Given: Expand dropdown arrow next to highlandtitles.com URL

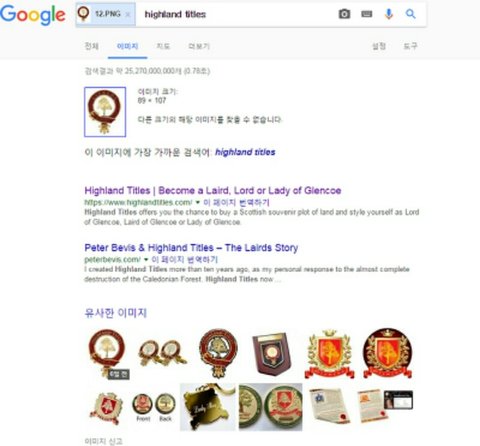Looking at the screenshot, I should 197,202.
